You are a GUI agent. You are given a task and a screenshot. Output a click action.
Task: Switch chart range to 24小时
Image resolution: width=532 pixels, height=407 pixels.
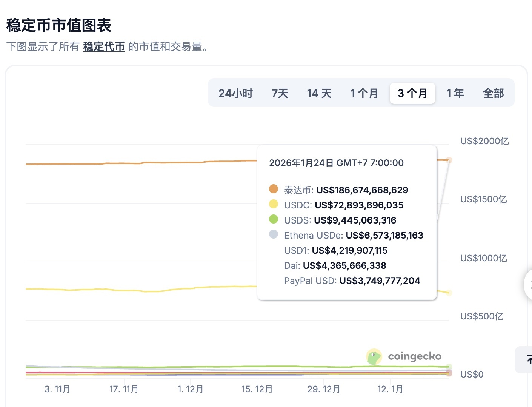click(x=235, y=93)
